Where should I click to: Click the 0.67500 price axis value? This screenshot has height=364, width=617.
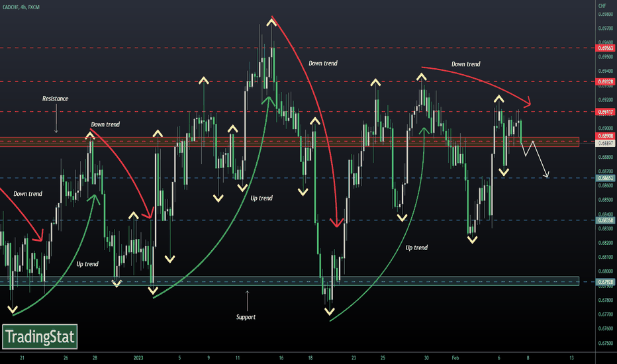pyautogui.click(x=606, y=343)
